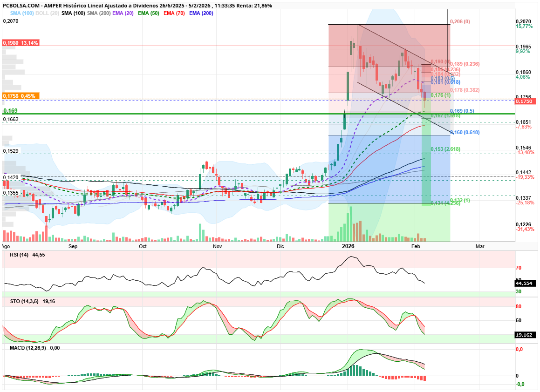This screenshot has height=392, width=540.
Task: Click the gray SMA (200) legend label
Action: 98,13
